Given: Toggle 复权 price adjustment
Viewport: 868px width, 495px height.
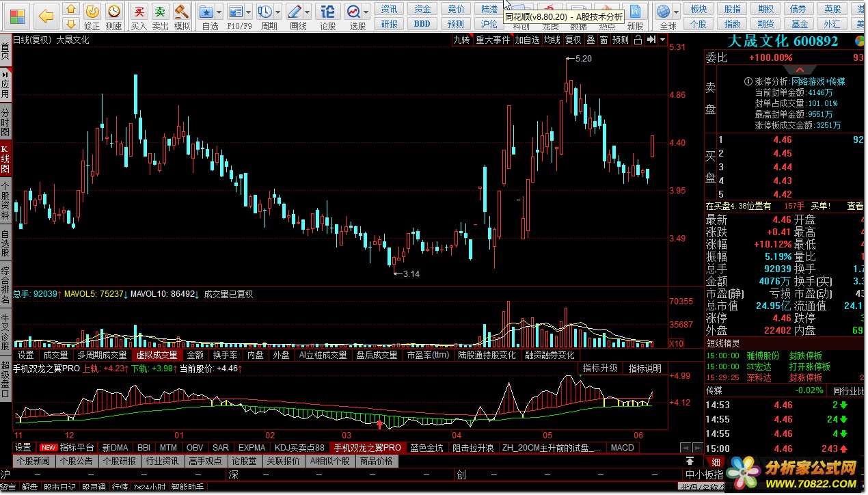Looking at the screenshot, I should (x=573, y=40).
